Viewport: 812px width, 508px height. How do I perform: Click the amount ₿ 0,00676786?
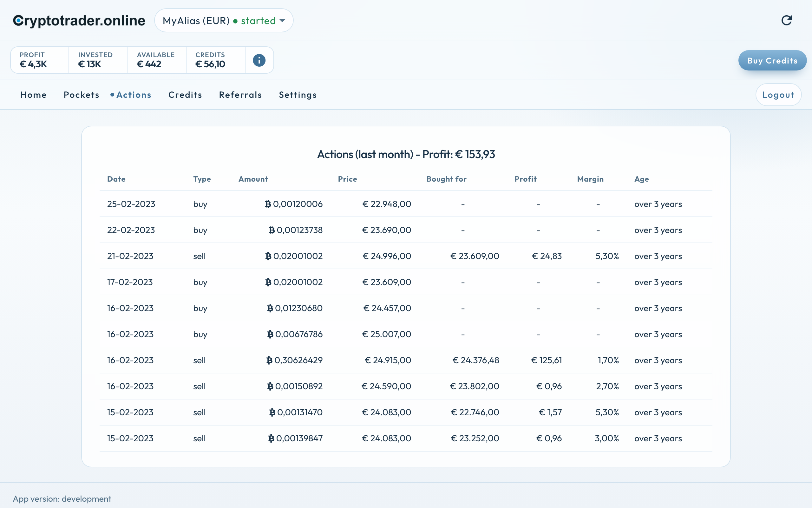[295, 334]
